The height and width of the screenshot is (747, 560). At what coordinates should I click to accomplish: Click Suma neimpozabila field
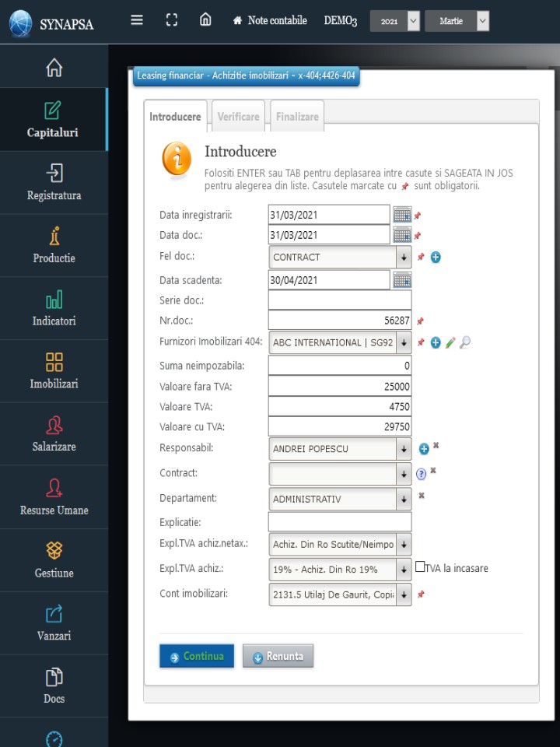(340, 366)
